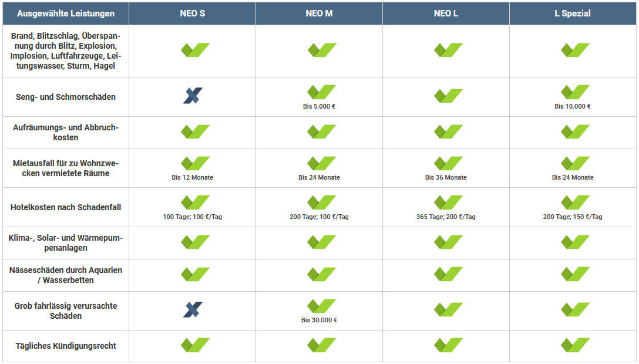
Task: Click NEO L checkmark for Brand, Blitzschlag row
Action: 448,50
